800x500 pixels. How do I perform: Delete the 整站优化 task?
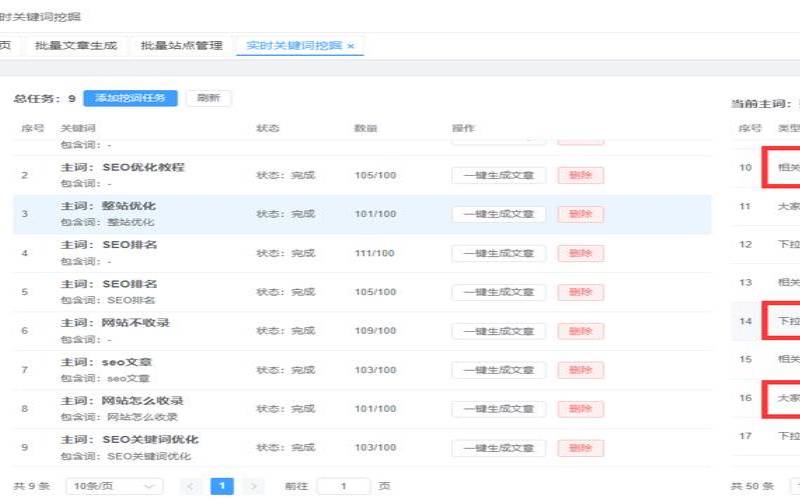click(x=581, y=214)
